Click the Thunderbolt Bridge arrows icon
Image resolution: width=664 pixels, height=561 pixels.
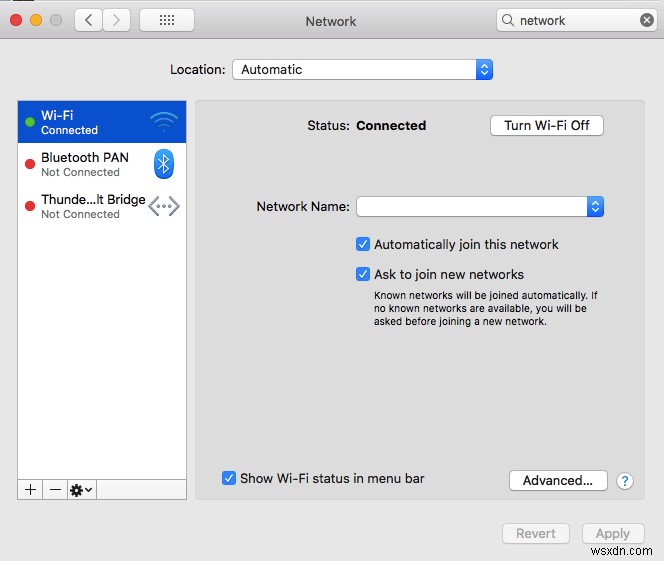pyautogui.click(x=164, y=206)
